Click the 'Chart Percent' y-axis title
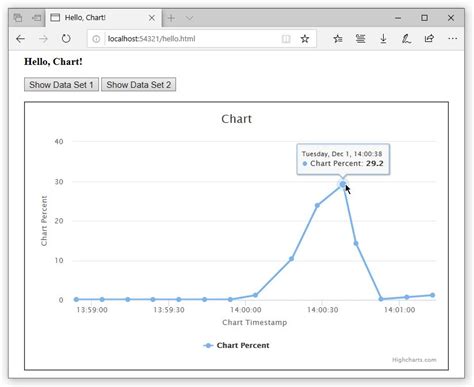Viewport: 474px width, 387px height. click(44, 221)
